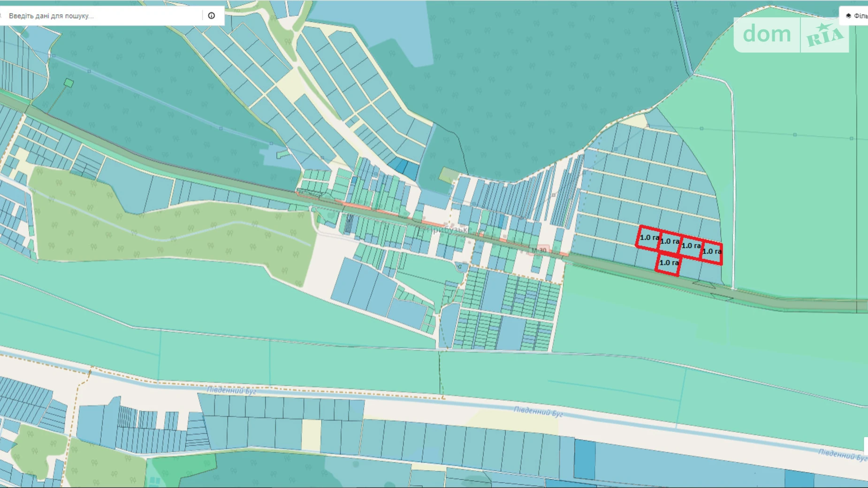The height and width of the screenshot is (488, 868).
Task: Select the rightmost red 1.0 га parcel
Action: 711,252
